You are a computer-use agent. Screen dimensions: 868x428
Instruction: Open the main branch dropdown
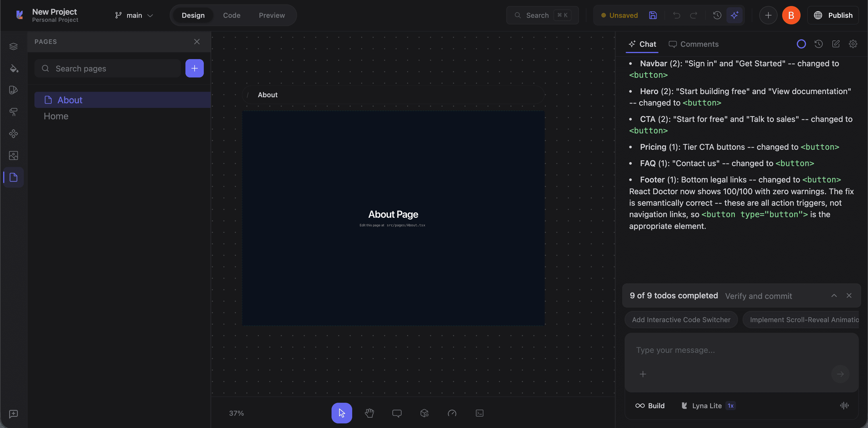pos(134,15)
